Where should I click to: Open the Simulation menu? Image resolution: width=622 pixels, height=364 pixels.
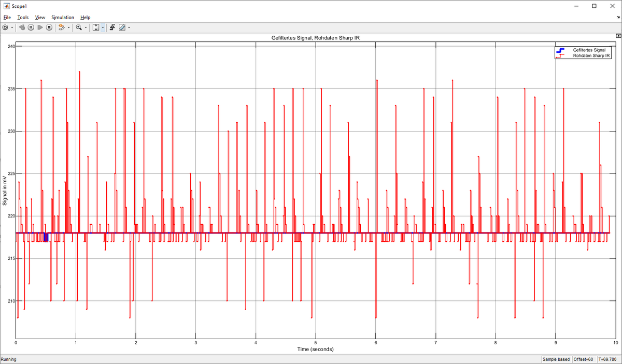pyautogui.click(x=63, y=17)
